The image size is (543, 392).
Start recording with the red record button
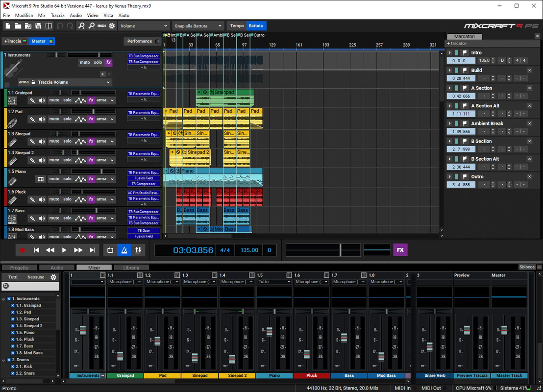click(23, 250)
